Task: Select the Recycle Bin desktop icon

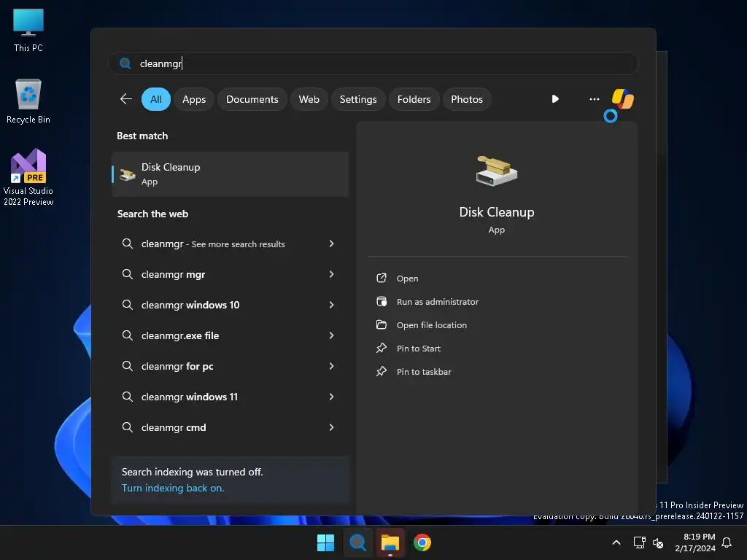Action: pyautogui.click(x=28, y=101)
